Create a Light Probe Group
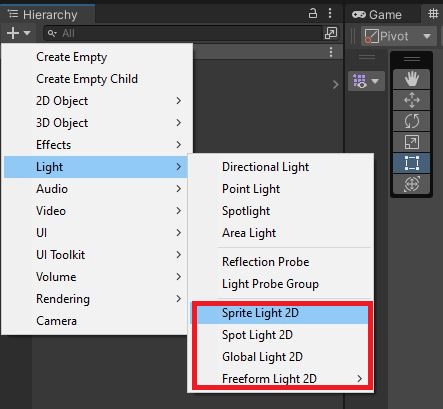Viewport: 443px width, 409px height. coord(281,284)
